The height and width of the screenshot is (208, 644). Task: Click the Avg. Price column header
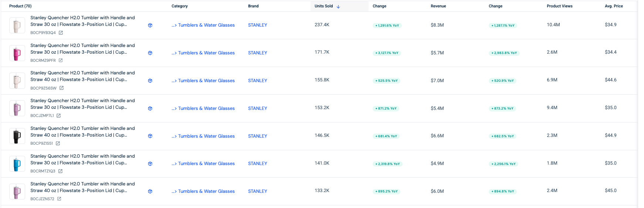click(x=614, y=6)
